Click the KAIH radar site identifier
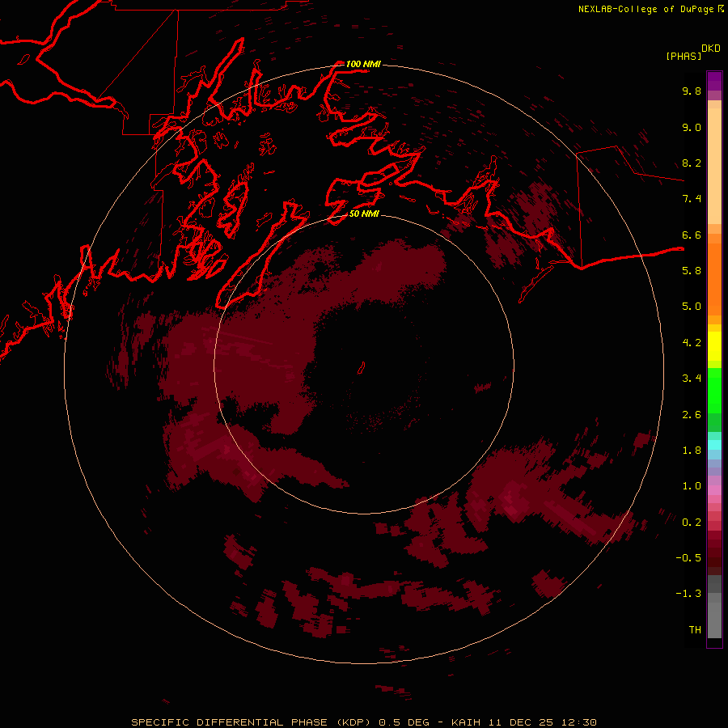Screen dimensions: 728x728 pos(467,722)
